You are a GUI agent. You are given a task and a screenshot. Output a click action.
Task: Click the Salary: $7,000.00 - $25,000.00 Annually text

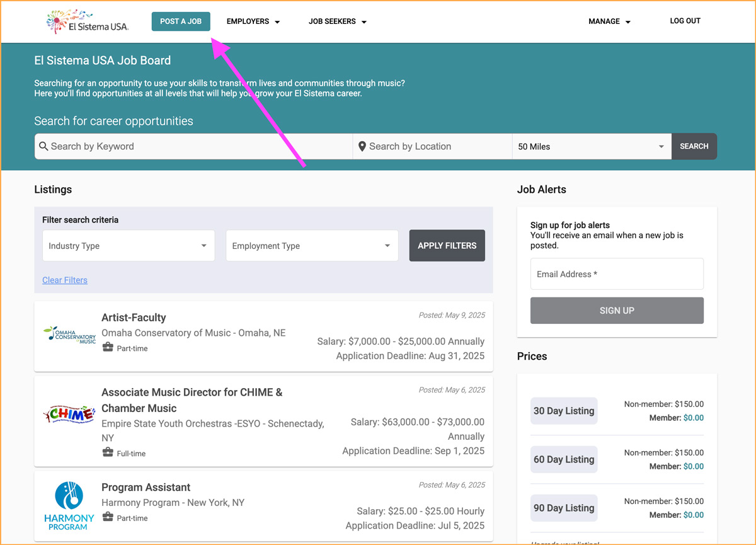401,341
